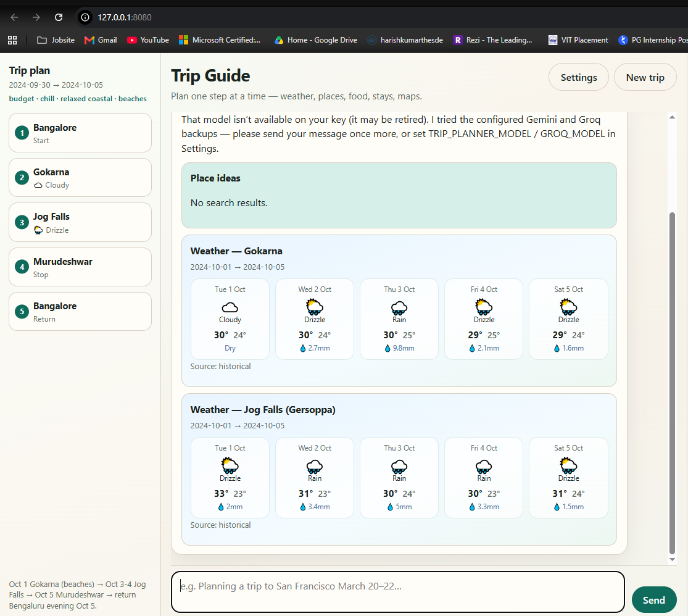Image resolution: width=688 pixels, height=616 pixels.
Task: Click Jog Falls Tue 1 Oct drizzle icon
Action: 230,465
